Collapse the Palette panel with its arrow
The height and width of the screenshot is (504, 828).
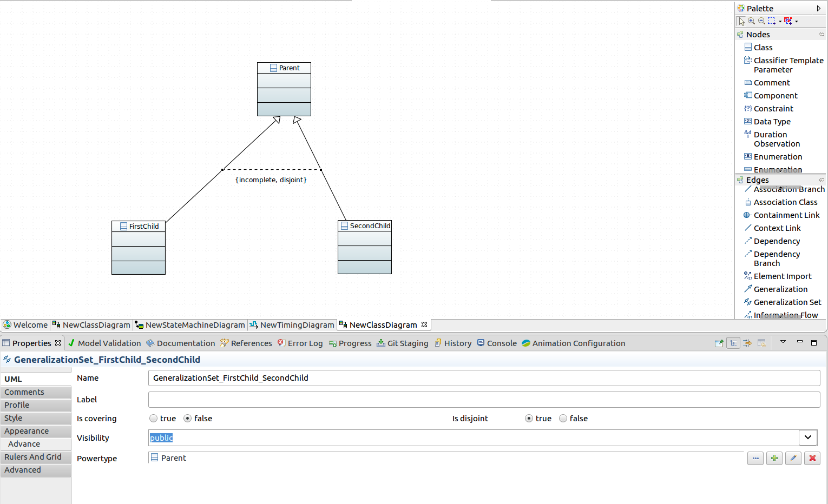pyautogui.click(x=818, y=9)
